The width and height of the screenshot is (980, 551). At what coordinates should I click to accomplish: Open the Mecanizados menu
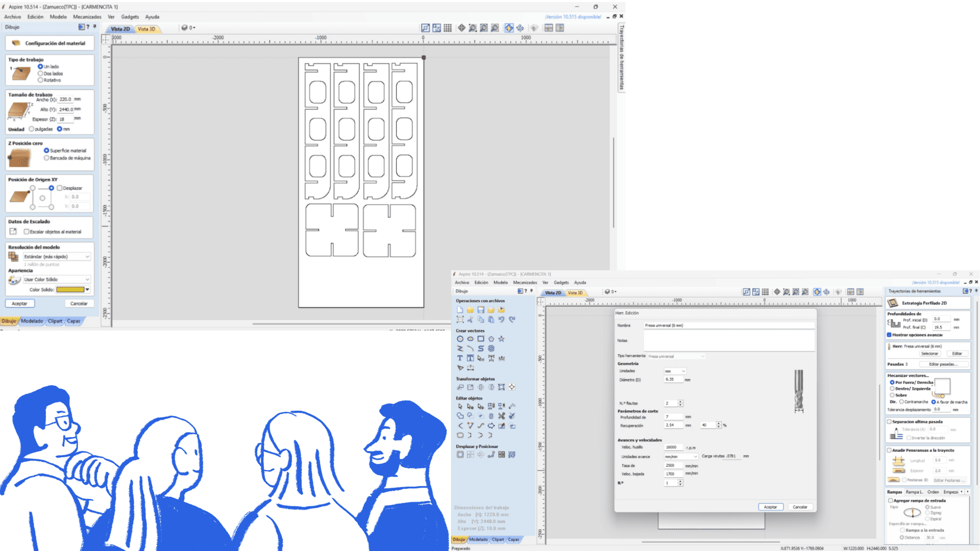[87, 17]
